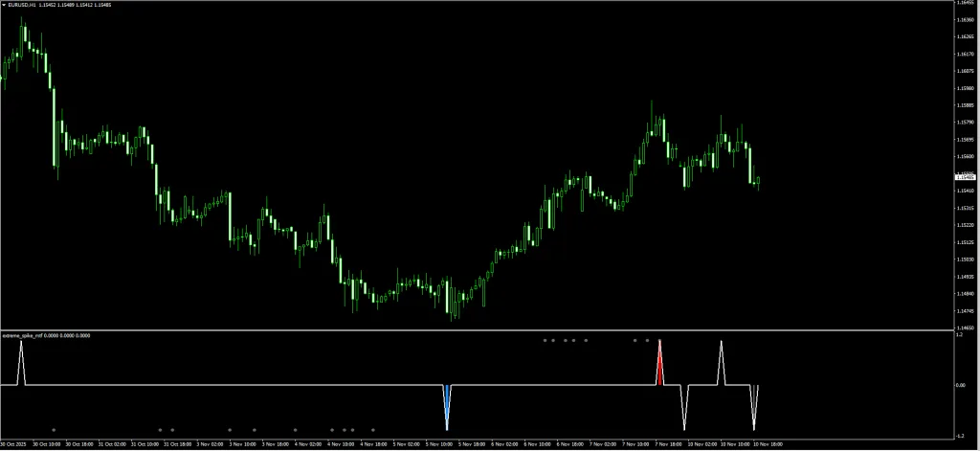Click the 1.14745 price scale label
The width and height of the screenshot is (980, 451).
click(965, 310)
